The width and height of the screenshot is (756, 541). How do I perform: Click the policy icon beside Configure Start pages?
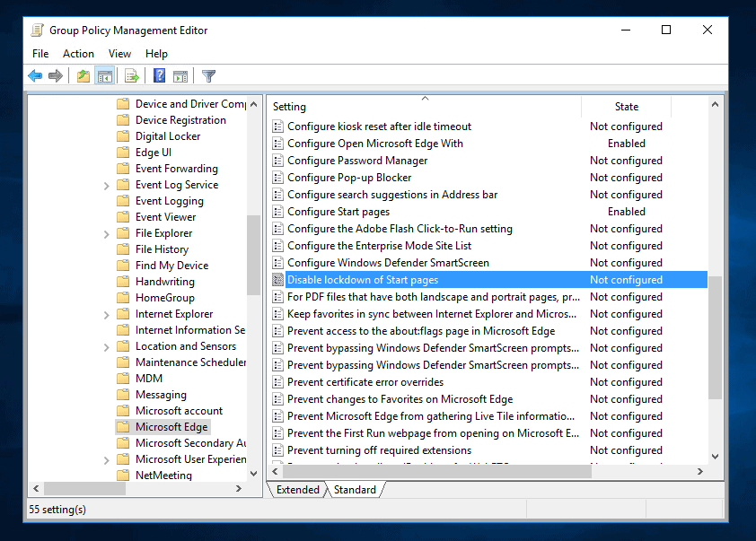(x=277, y=212)
